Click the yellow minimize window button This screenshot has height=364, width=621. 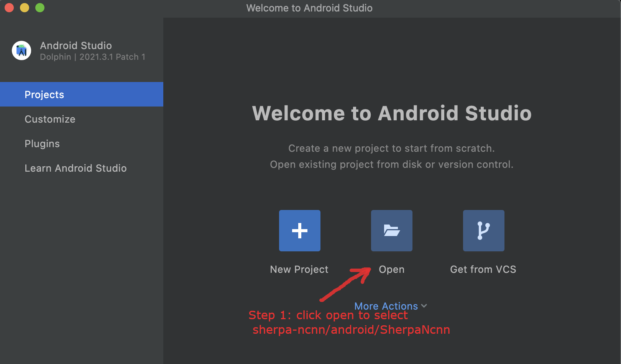coord(25,8)
